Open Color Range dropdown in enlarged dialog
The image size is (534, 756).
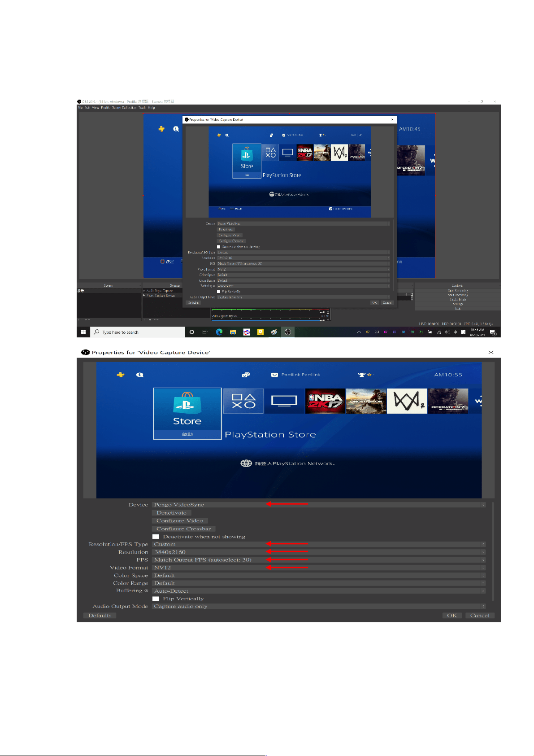[319, 583]
